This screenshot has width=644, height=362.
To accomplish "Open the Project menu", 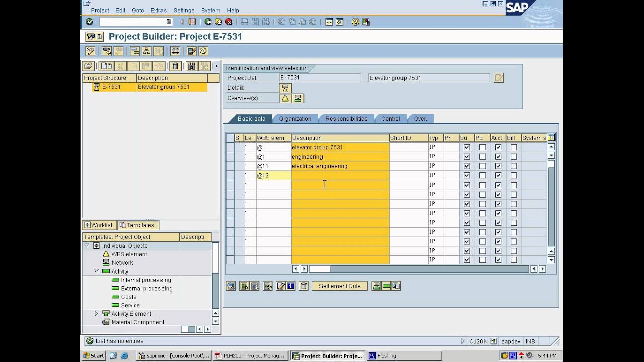I will click(x=100, y=10).
